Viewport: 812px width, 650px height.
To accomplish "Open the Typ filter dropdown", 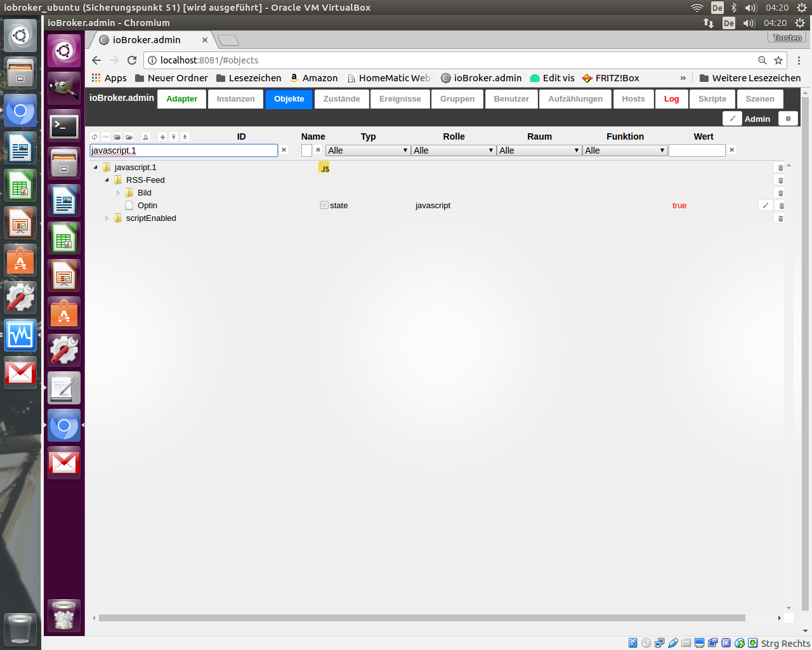I will pyautogui.click(x=368, y=150).
